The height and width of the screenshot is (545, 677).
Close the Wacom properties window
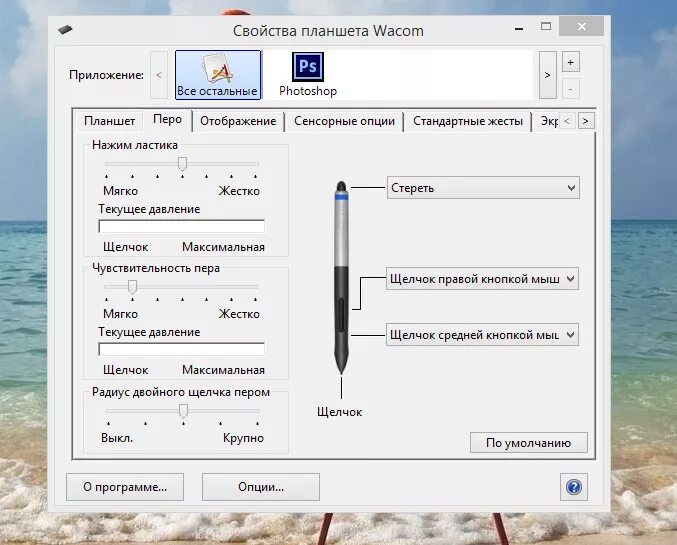pos(581,27)
